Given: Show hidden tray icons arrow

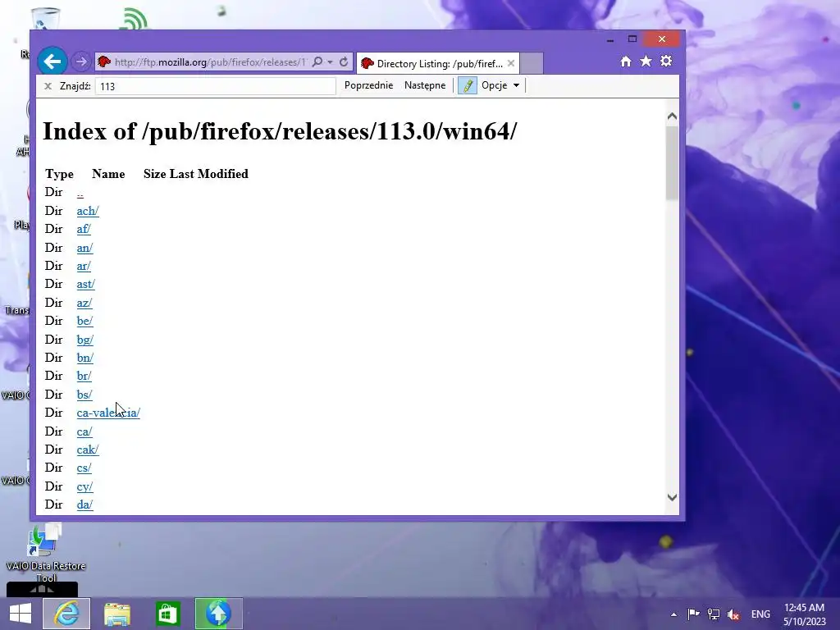Looking at the screenshot, I should (x=673, y=614).
